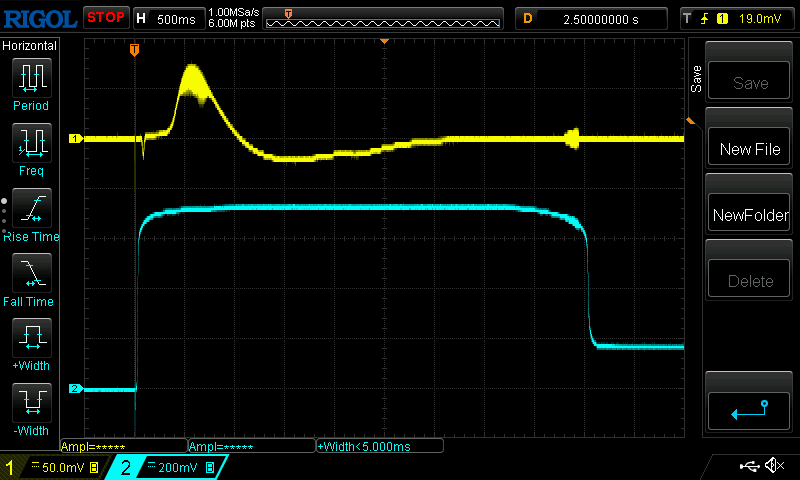Click the 19.0mV trigger level readout
Viewport: 800px width, 480px height.
tap(760, 19)
